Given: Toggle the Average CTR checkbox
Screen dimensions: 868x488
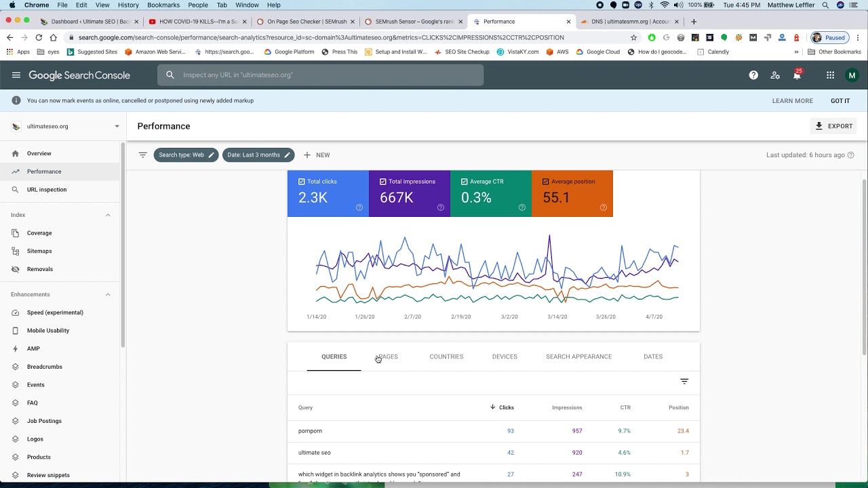Looking at the screenshot, I should coord(465,182).
